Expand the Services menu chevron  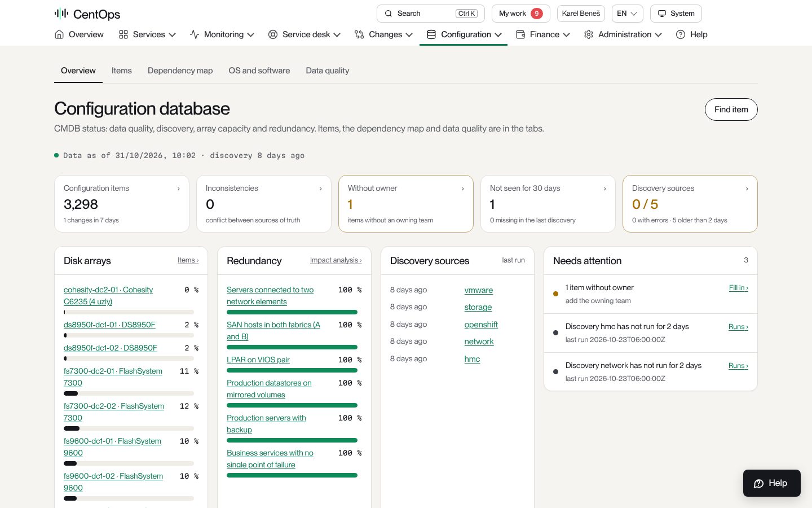pos(173,35)
